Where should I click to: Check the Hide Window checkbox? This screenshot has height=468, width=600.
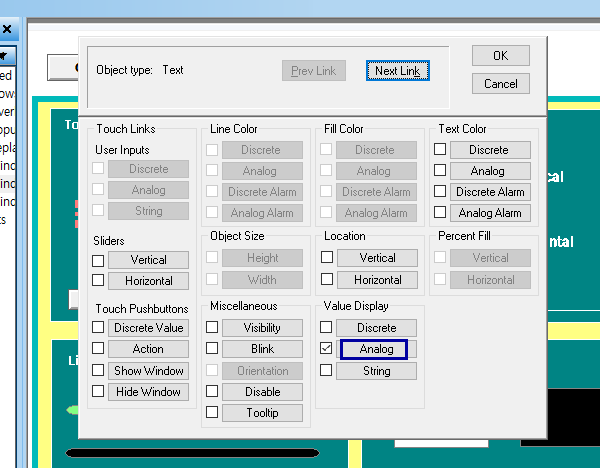98,391
